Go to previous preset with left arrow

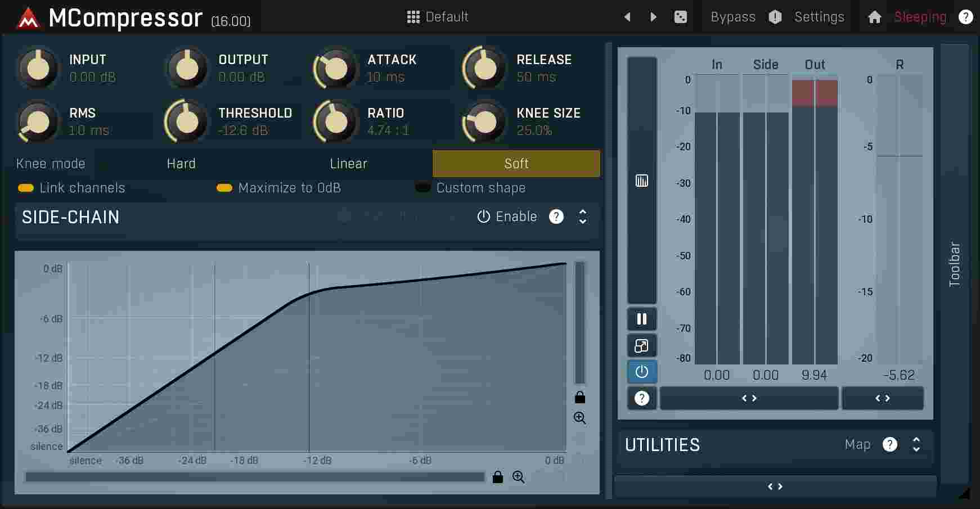[x=627, y=17]
